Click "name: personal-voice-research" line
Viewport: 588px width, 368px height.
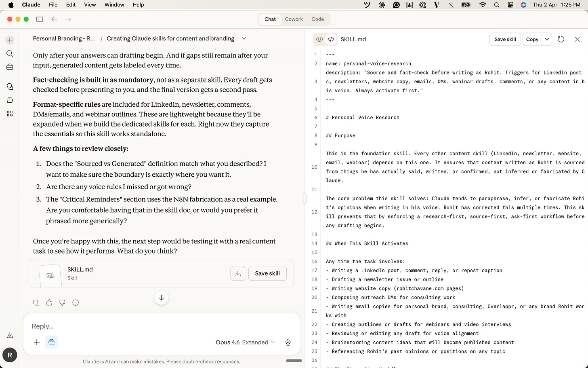pyautogui.click(x=368, y=63)
